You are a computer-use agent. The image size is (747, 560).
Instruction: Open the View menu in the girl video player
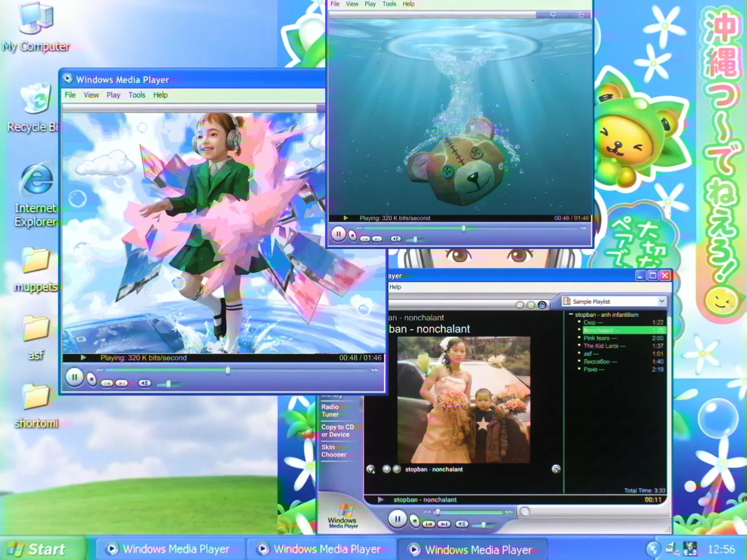pos(91,95)
